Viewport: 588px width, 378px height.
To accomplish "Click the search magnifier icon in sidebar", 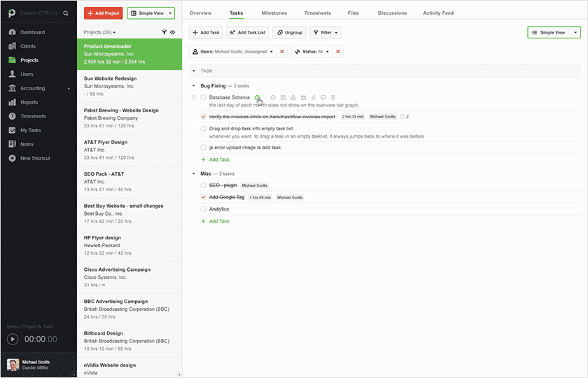I will tap(66, 13).
